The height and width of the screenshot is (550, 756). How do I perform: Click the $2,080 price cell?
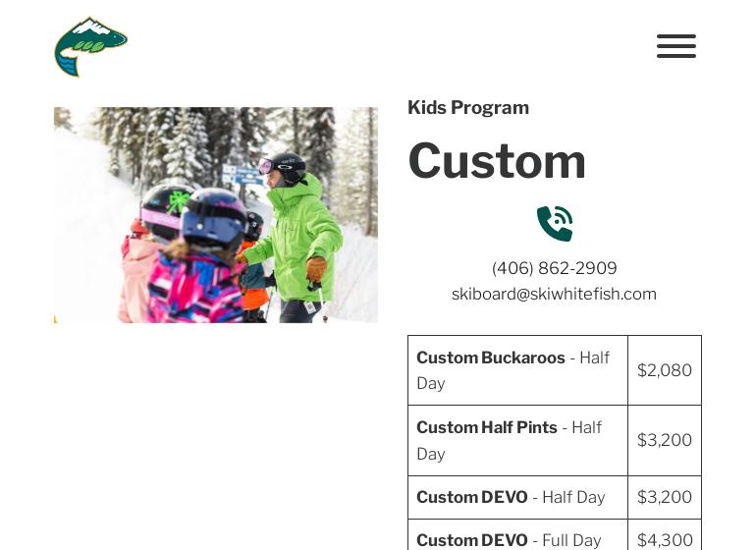click(x=665, y=370)
